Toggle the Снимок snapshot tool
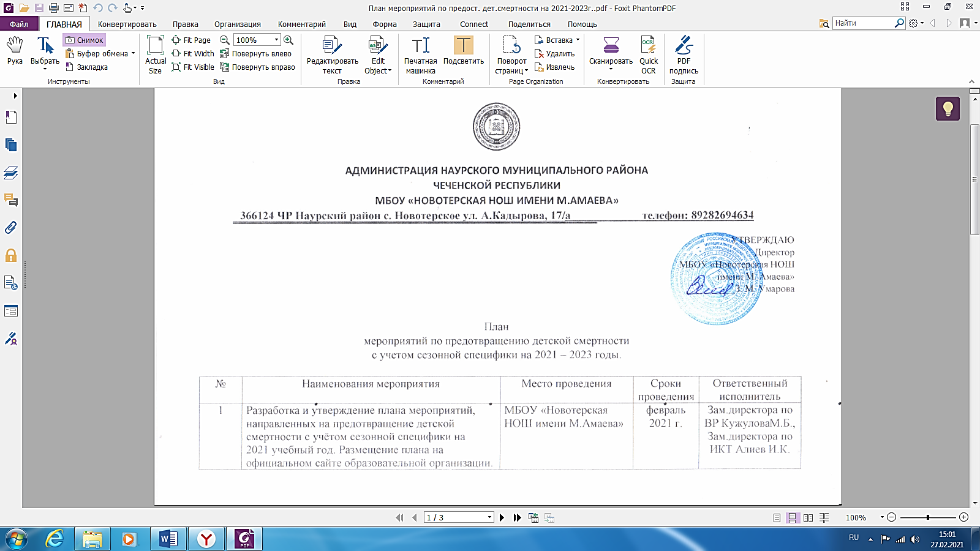The width and height of the screenshot is (980, 551). point(85,40)
